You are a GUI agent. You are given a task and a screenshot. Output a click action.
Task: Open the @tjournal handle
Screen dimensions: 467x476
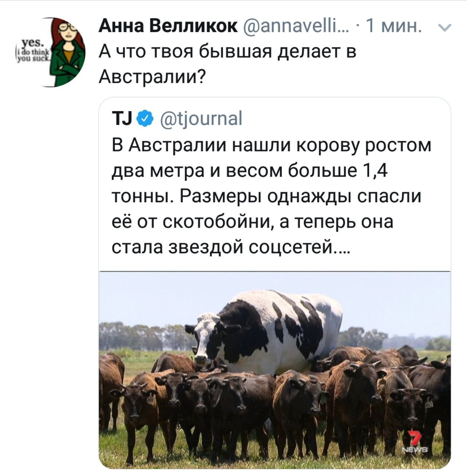pos(201,119)
